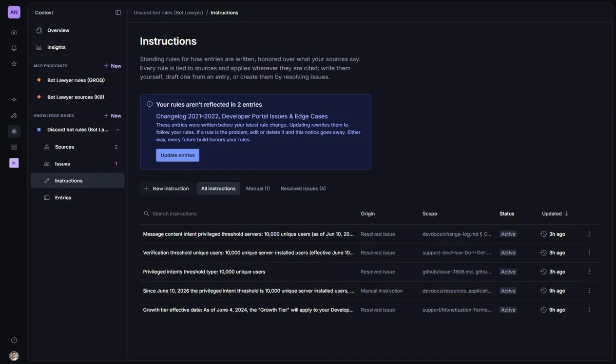Click the Manual instruction origin cell
This screenshot has width=616, height=364.
[x=381, y=291]
